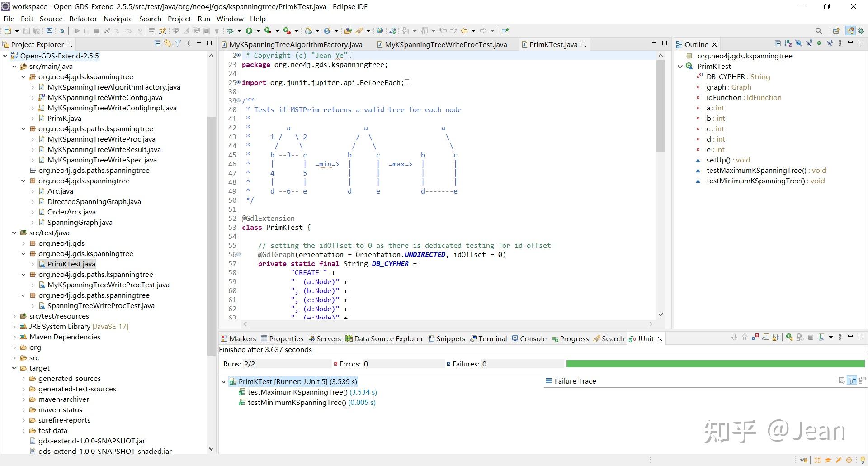Rerun the JUnit test
Viewport: 868px width, 466px height.
[789, 338]
